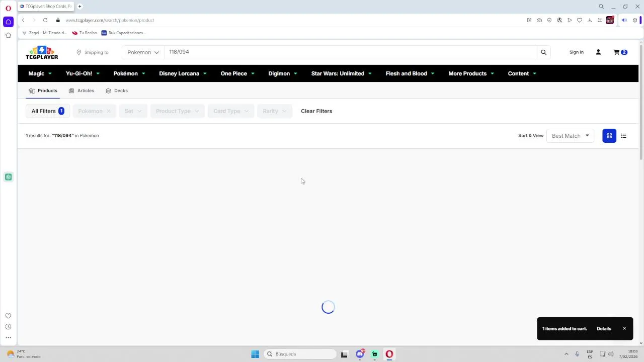The width and height of the screenshot is (644, 362).
Task: Expand the Pokémon nav menu
Action: pyautogui.click(x=129, y=73)
